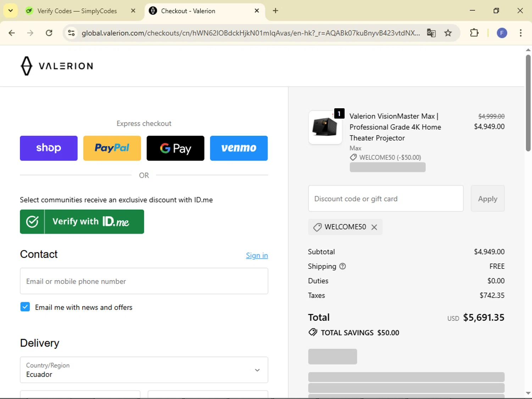Click the page vertical scrollbar

(528, 103)
